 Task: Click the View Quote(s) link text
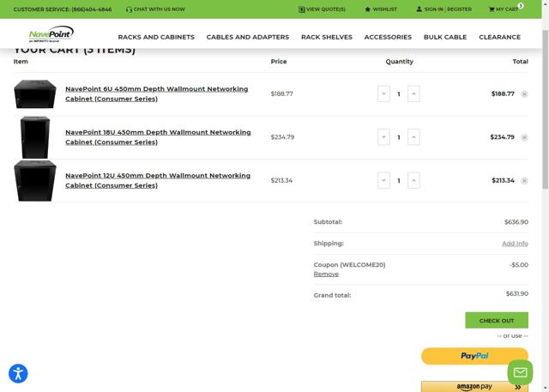pos(326,9)
